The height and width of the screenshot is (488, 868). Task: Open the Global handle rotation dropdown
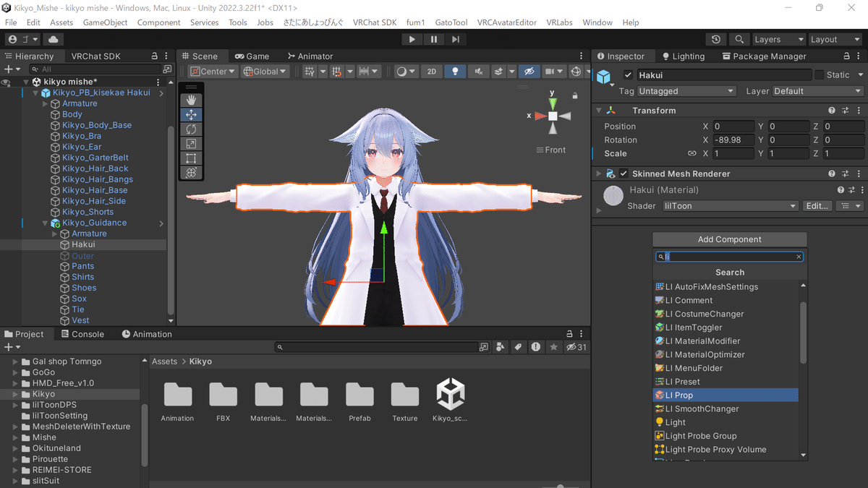point(265,72)
